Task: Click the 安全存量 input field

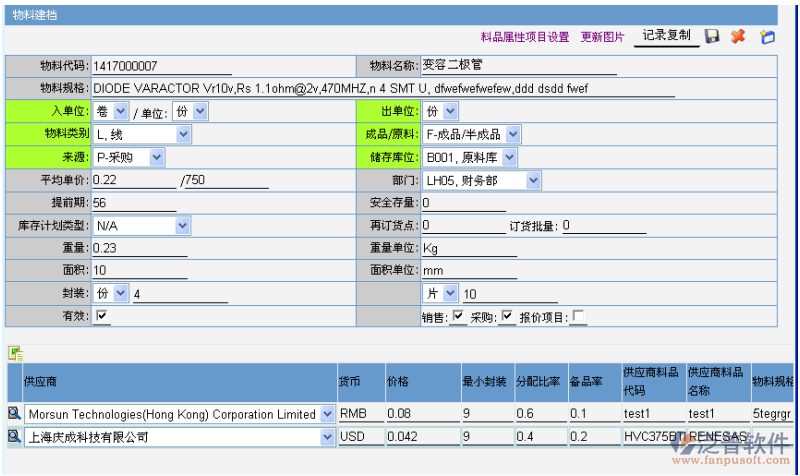Action: [x=468, y=203]
